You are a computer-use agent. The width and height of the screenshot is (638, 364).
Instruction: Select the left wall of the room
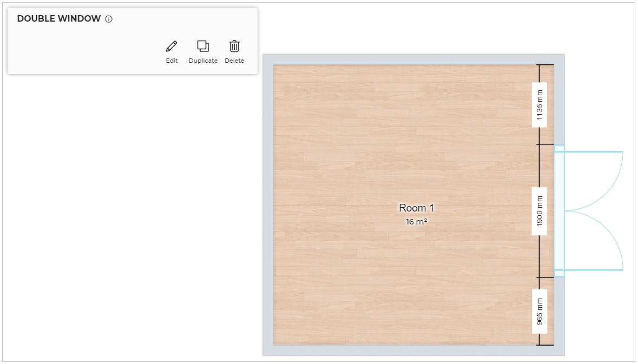(x=268, y=206)
